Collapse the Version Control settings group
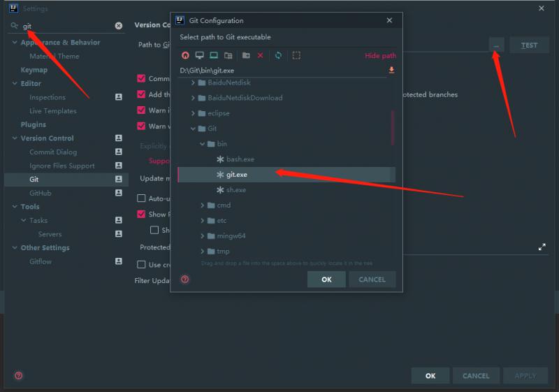This screenshot has width=559, height=392. coord(15,138)
